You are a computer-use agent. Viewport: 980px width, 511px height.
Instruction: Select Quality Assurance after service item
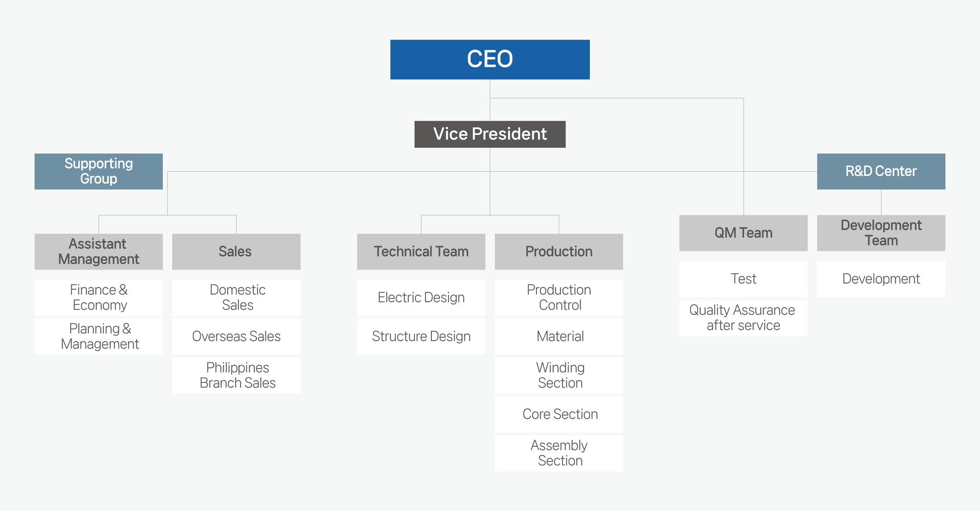pyautogui.click(x=743, y=318)
